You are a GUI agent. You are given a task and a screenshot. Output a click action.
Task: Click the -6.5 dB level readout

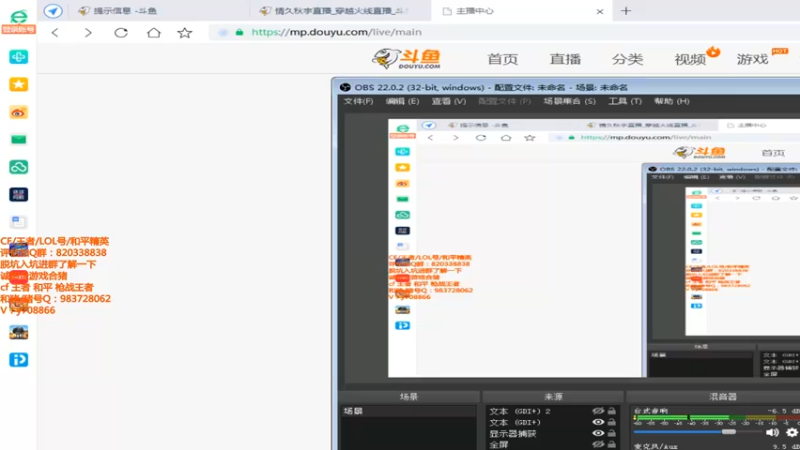point(784,411)
